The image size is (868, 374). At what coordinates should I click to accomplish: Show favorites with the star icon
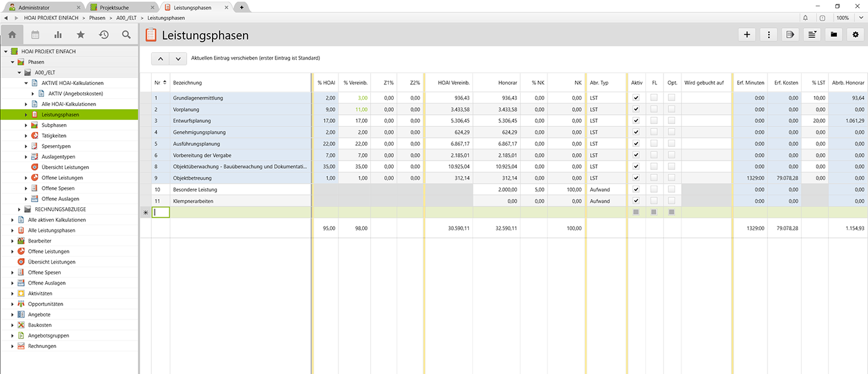tap(81, 35)
